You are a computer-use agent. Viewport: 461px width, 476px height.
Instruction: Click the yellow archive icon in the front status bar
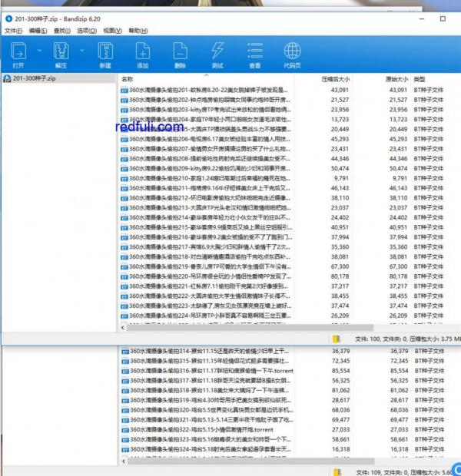(x=336, y=339)
